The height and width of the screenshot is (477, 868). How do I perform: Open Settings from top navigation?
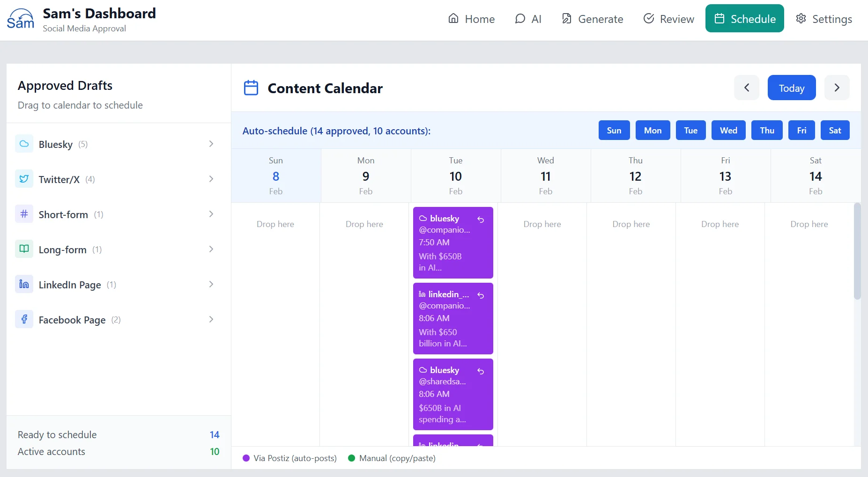824,19
